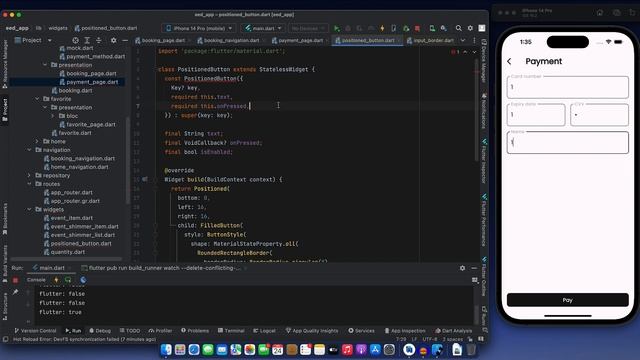Open Search Everywhere magnifier icon
Screen dimensions: 640x360
pos(458,28)
